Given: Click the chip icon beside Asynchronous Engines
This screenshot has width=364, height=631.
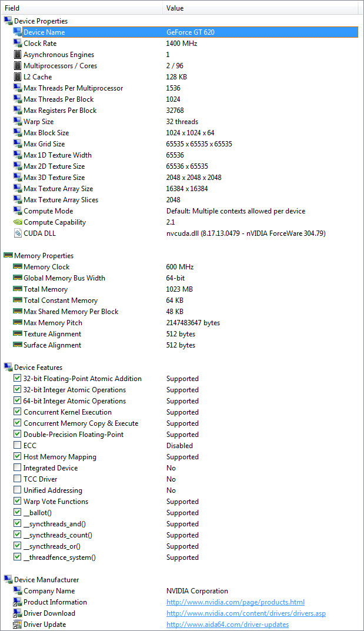Looking at the screenshot, I should [18, 54].
